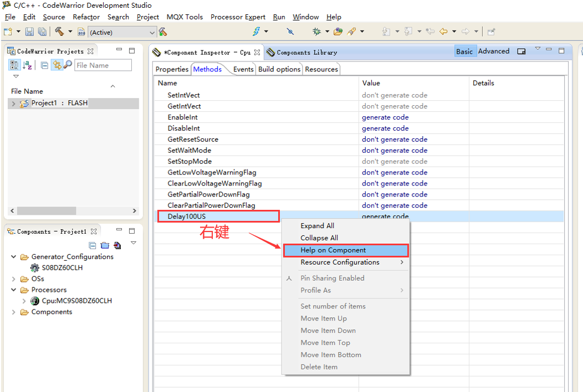Click the previous annotation toolbar icon
Viewport: 583px width, 392px height.
tap(408, 32)
